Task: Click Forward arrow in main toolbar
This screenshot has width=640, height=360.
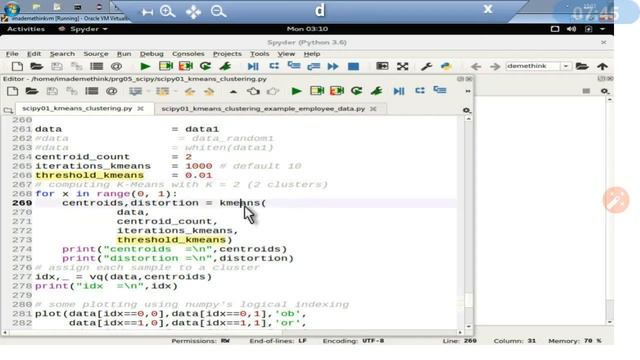Action: (x=495, y=66)
